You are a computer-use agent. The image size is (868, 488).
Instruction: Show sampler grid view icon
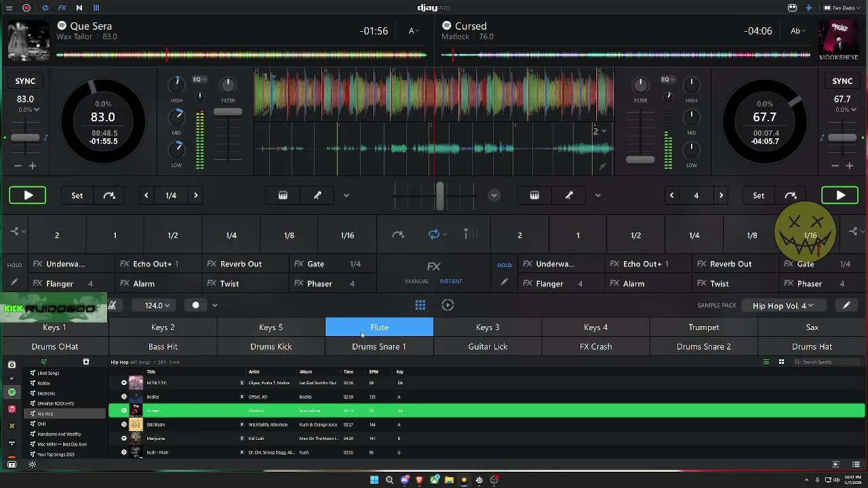click(x=420, y=305)
